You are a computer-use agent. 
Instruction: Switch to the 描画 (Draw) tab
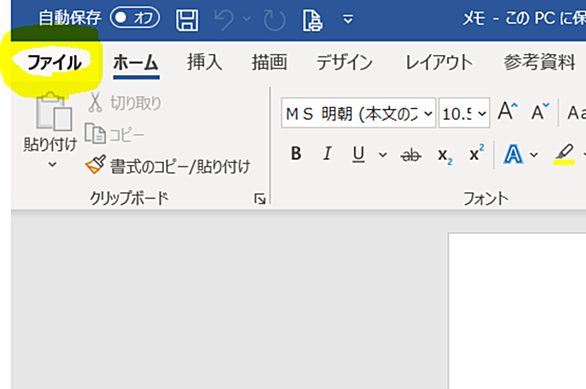(269, 62)
